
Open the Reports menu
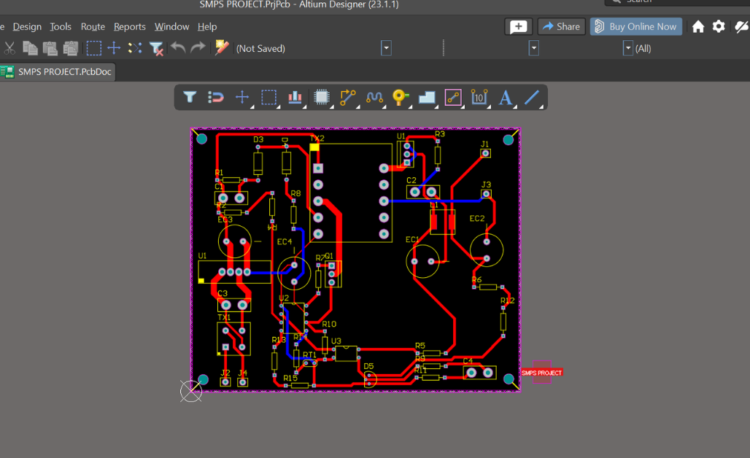[129, 26]
